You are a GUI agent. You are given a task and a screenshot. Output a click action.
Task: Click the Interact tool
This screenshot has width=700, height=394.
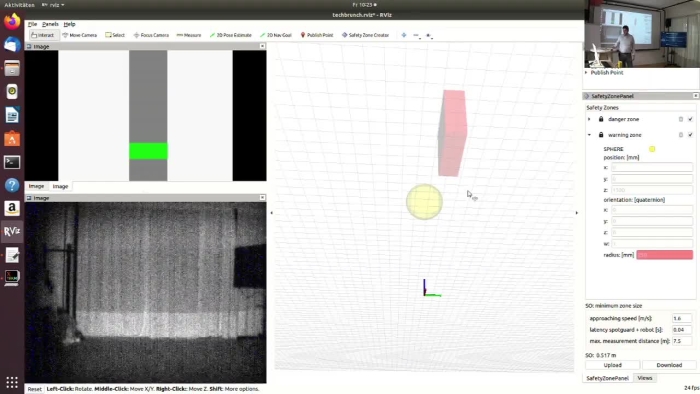click(43, 35)
